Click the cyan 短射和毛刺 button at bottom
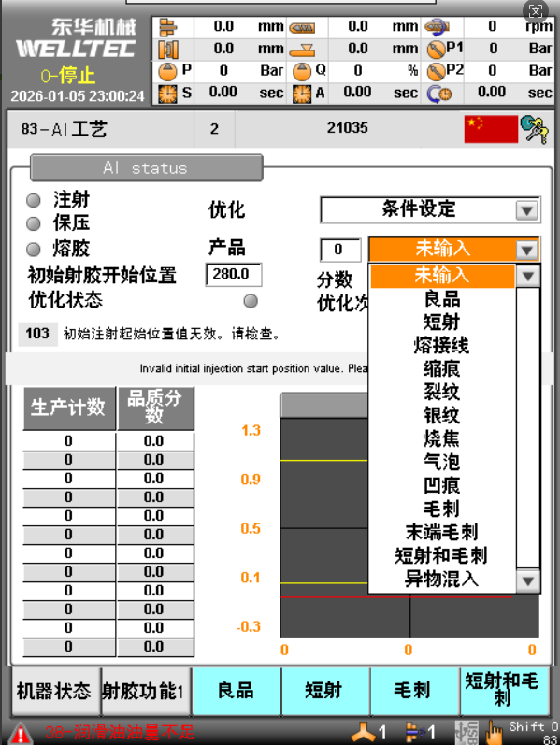 [504, 691]
